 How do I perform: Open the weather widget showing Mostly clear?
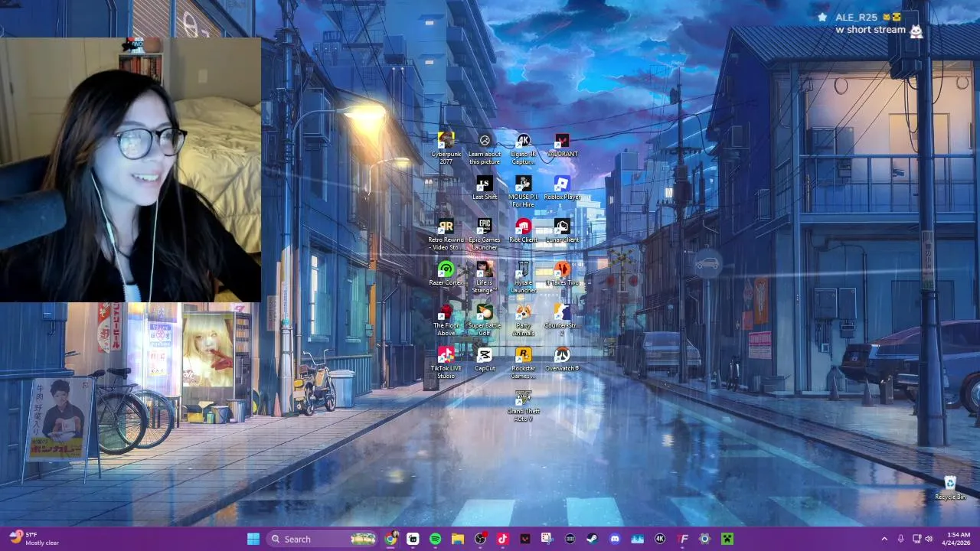click(x=35, y=539)
